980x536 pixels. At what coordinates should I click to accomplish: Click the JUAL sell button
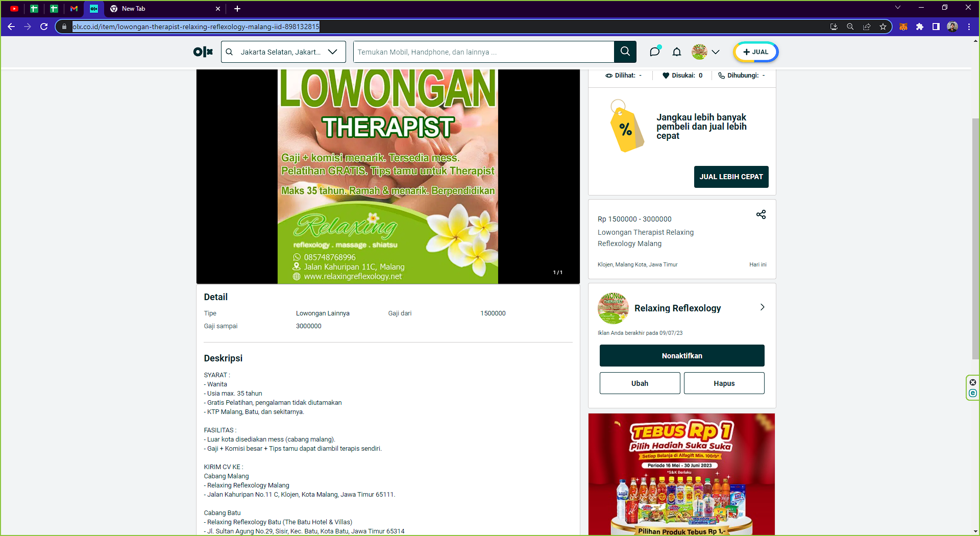[756, 52]
